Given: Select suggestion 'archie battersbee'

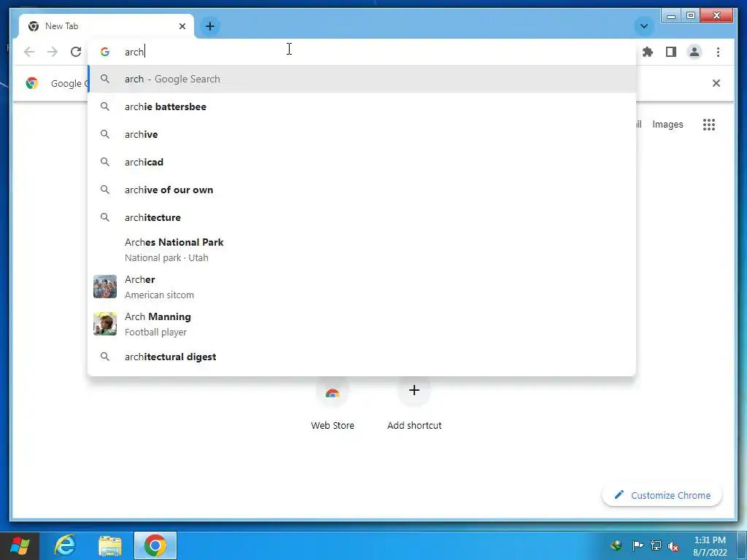Looking at the screenshot, I should pos(362,106).
